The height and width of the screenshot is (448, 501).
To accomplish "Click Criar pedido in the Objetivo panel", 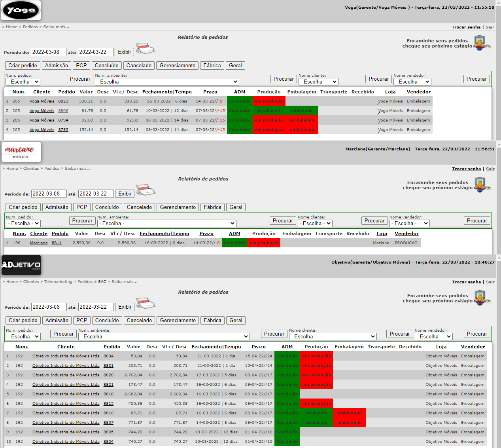I will pos(23,321).
